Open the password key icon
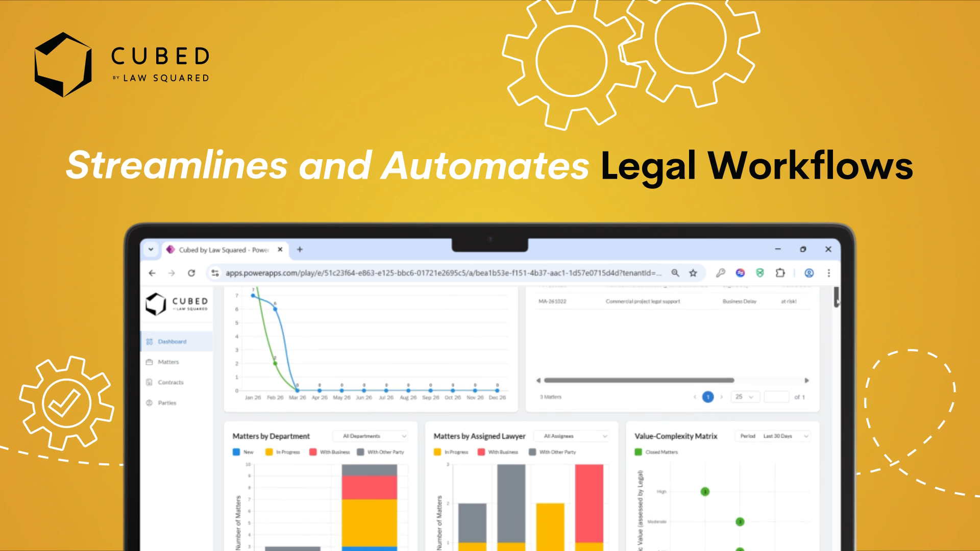The image size is (980, 551). tap(720, 273)
